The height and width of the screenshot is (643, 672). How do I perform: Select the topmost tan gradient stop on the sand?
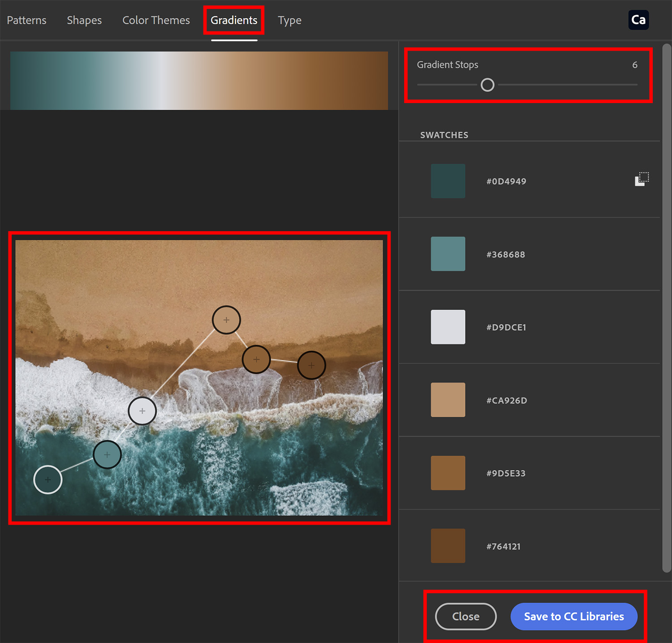tap(226, 320)
